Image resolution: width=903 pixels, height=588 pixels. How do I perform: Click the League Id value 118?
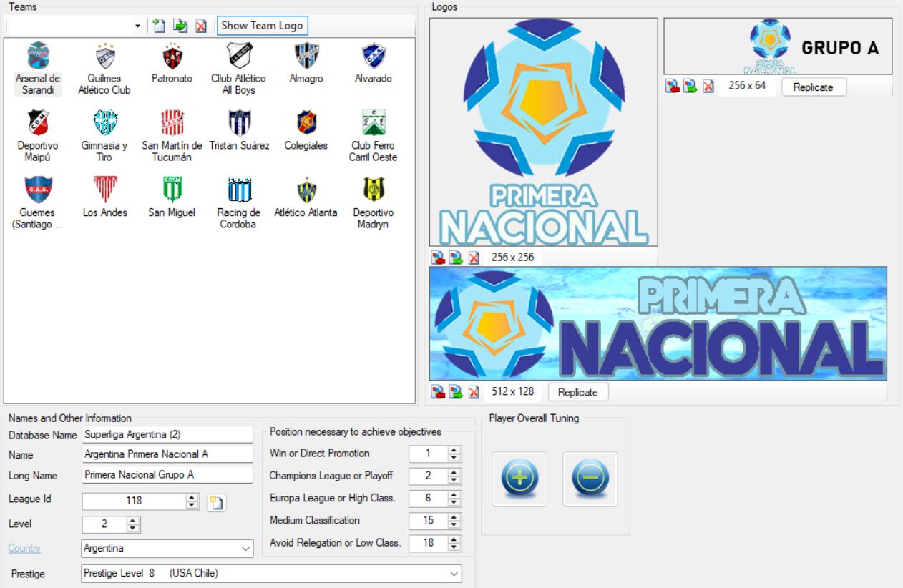[x=134, y=501]
